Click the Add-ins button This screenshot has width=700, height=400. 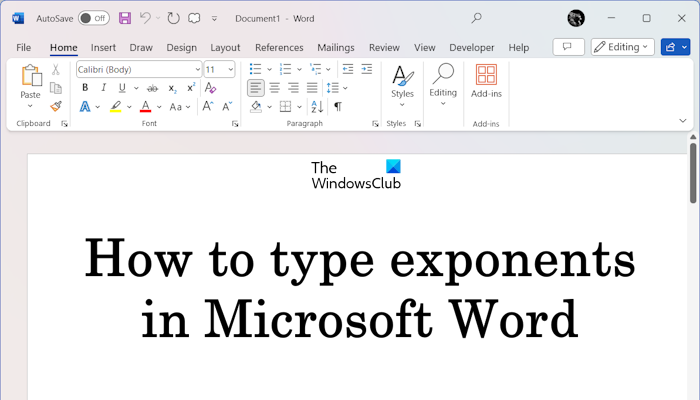tap(486, 81)
